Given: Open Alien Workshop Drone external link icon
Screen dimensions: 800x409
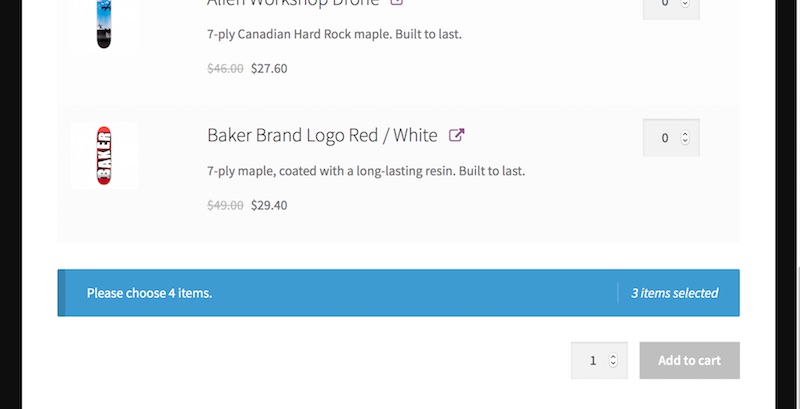Looking at the screenshot, I should (396, 2).
